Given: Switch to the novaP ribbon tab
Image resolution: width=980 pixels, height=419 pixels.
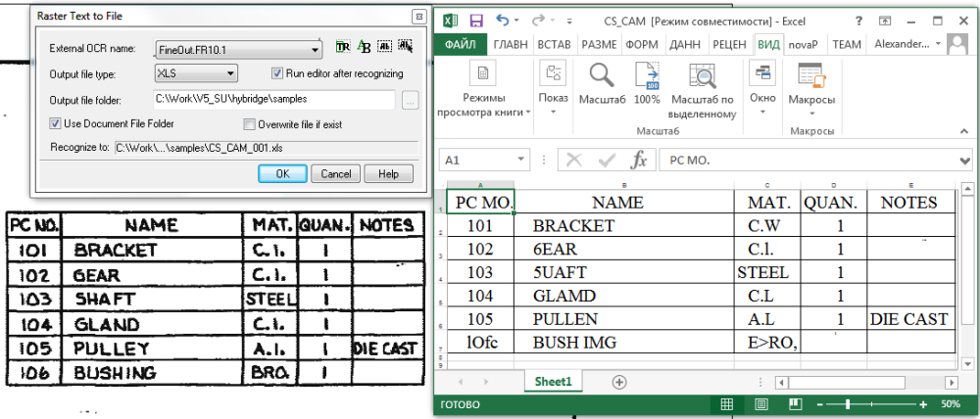Looking at the screenshot, I should pos(804,44).
